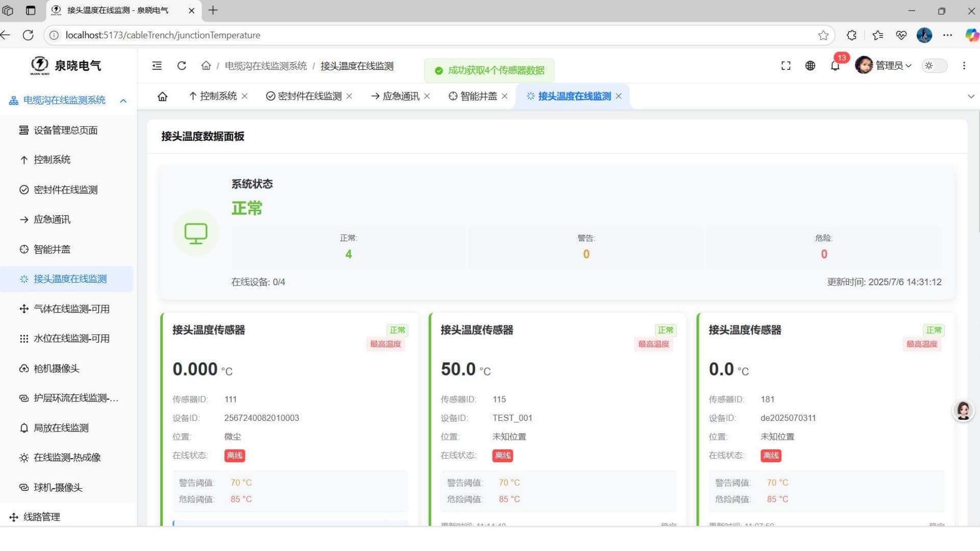Open the notifications bell with badge 13
The image size is (980, 551).
tap(835, 66)
